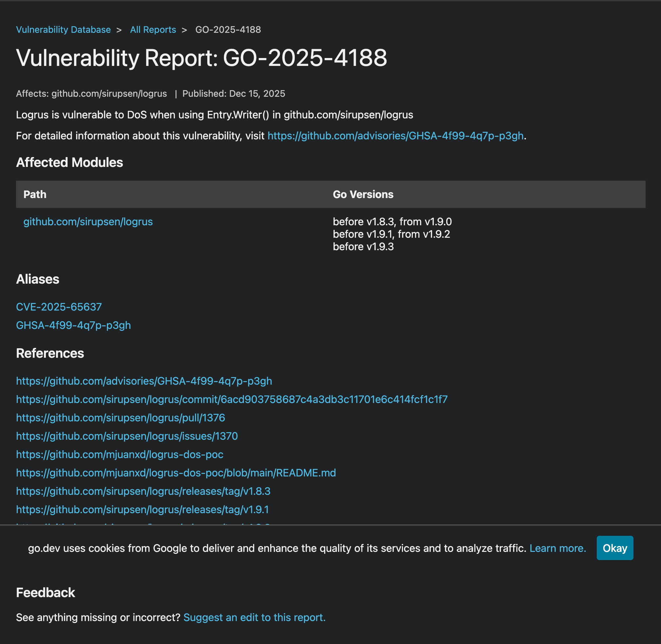Open logrus pull request 1376 reference
Viewport: 661px width, 644px height.
pos(120,418)
